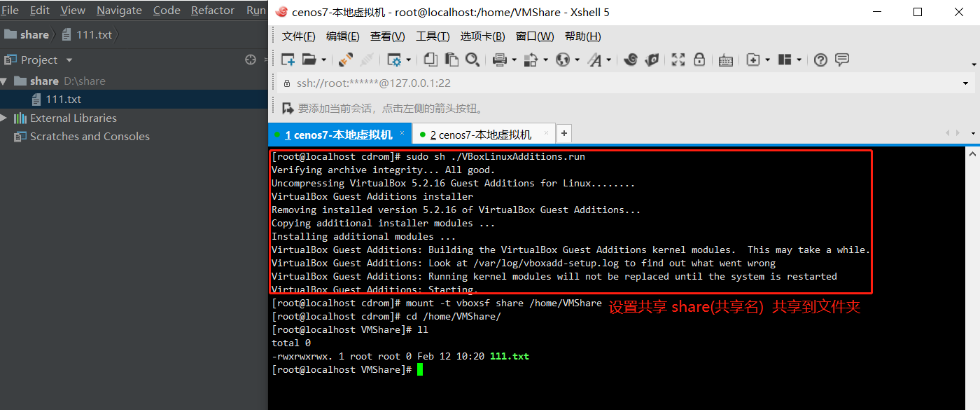
Task: Click the Xmanager leaf icon
Action: (652, 60)
